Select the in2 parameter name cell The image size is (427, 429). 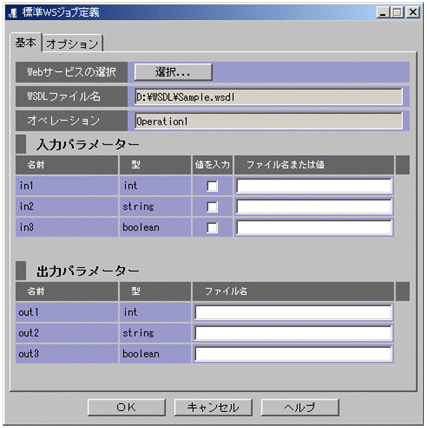67,207
